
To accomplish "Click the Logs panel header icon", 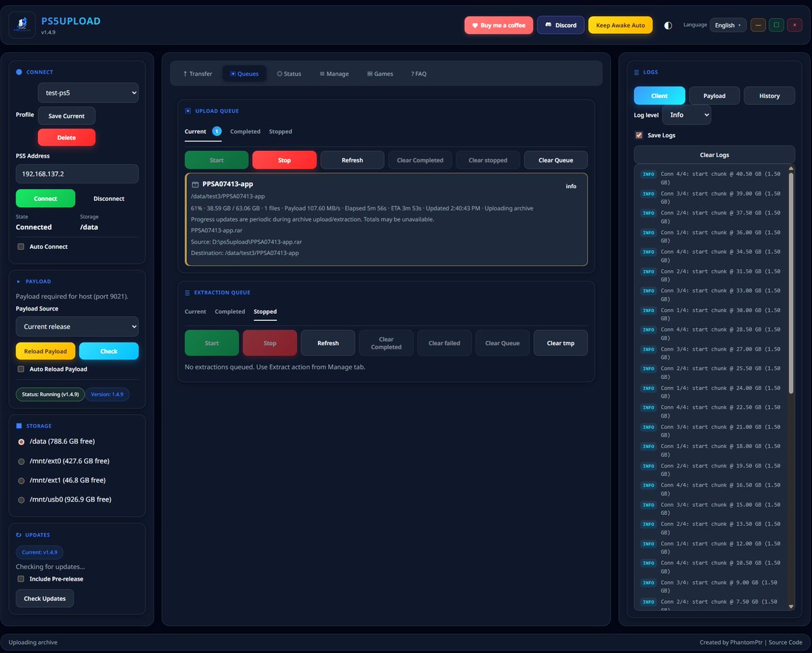I will click(x=637, y=72).
